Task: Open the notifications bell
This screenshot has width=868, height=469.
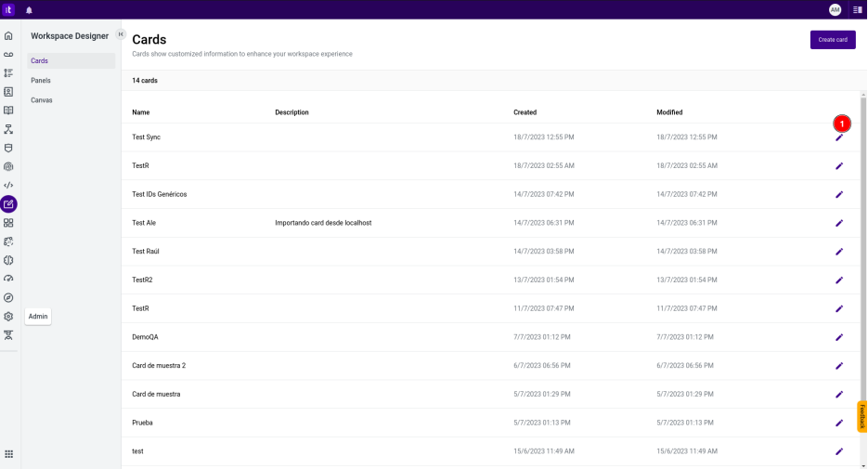Action: coord(29,9)
